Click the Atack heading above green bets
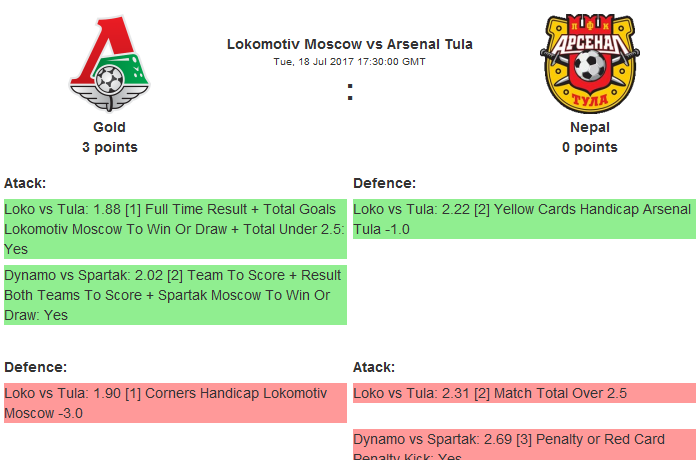The width and height of the screenshot is (700, 460). (25, 183)
